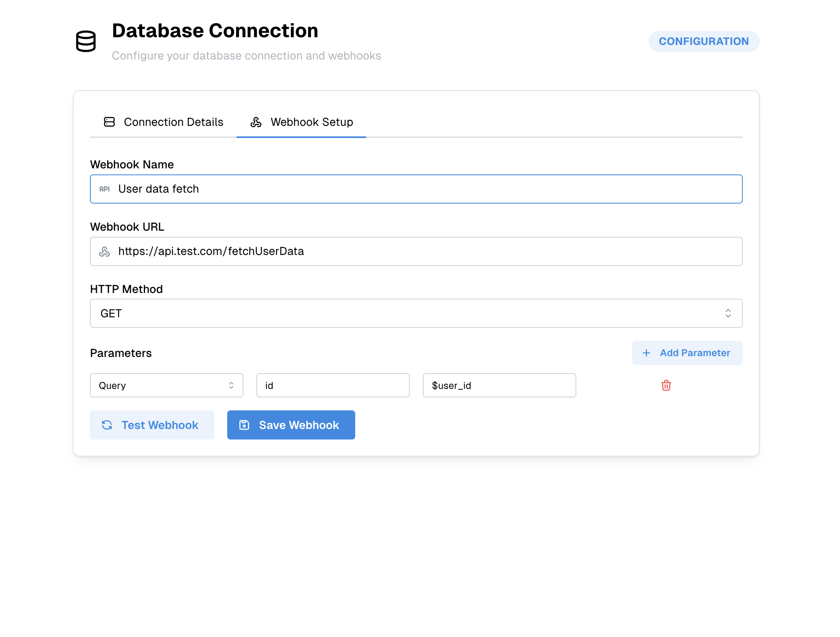The width and height of the screenshot is (840, 637).
Task: Click the HTTP Method dropdown chevron arrows
Action: [x=728, y=313]
